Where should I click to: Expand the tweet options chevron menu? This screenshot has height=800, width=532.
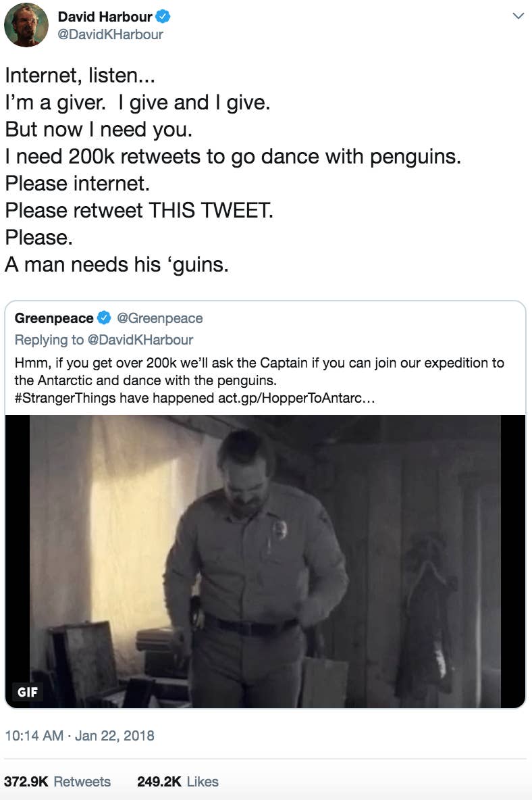518,16
